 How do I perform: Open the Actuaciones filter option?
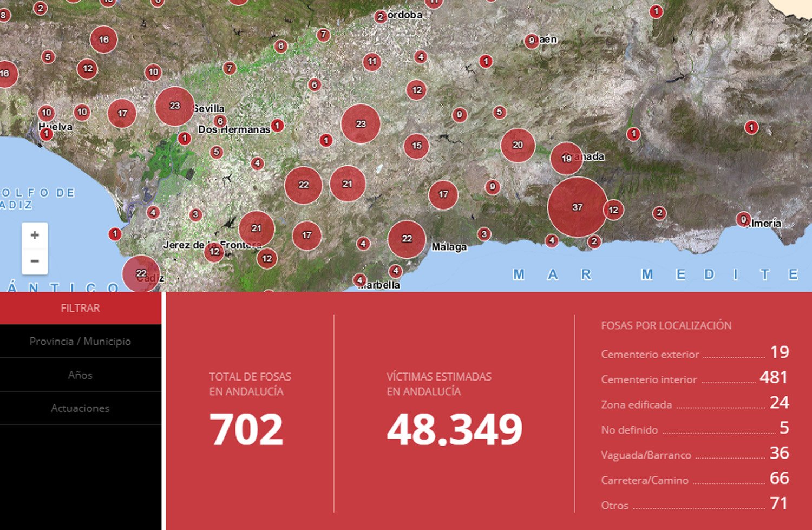point(80,408)
